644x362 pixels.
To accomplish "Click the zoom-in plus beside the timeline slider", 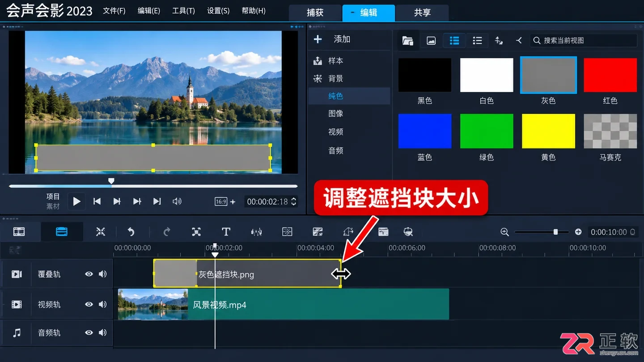I will (578, 232).
